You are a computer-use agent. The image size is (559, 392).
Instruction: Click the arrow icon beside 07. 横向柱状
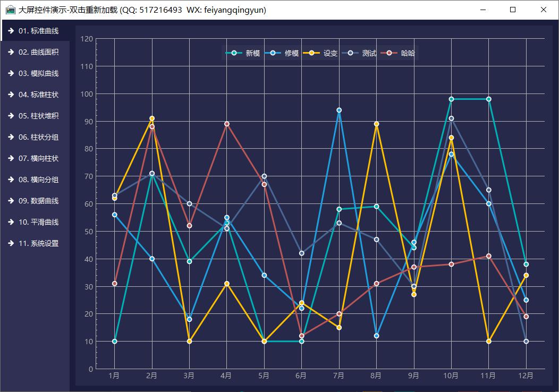click(x=11, y=158)
